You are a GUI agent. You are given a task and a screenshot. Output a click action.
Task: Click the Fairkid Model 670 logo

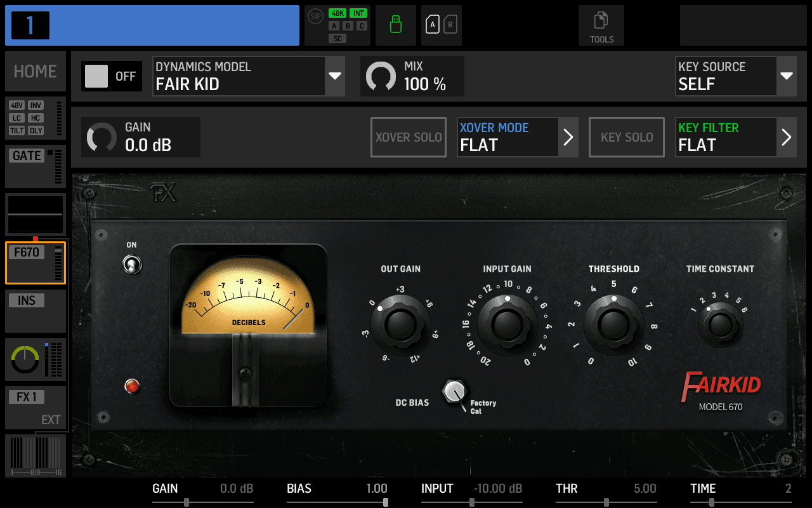721,391
